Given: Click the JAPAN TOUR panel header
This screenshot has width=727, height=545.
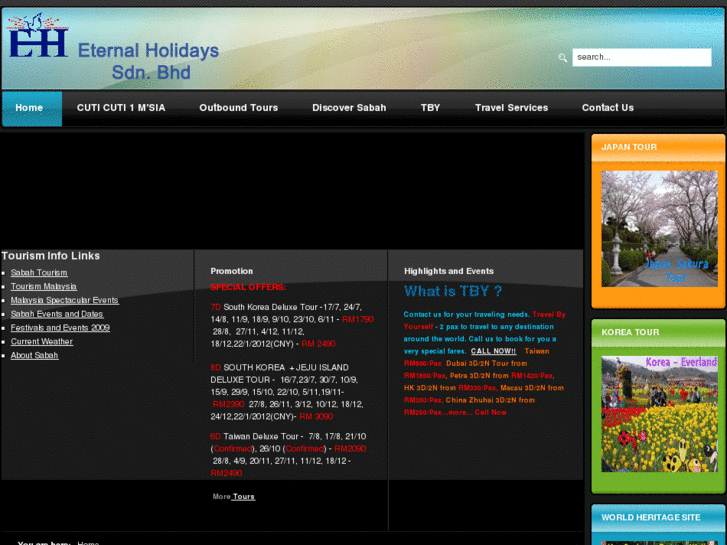Looking at the screenshot, I should (x=658, y=147).
